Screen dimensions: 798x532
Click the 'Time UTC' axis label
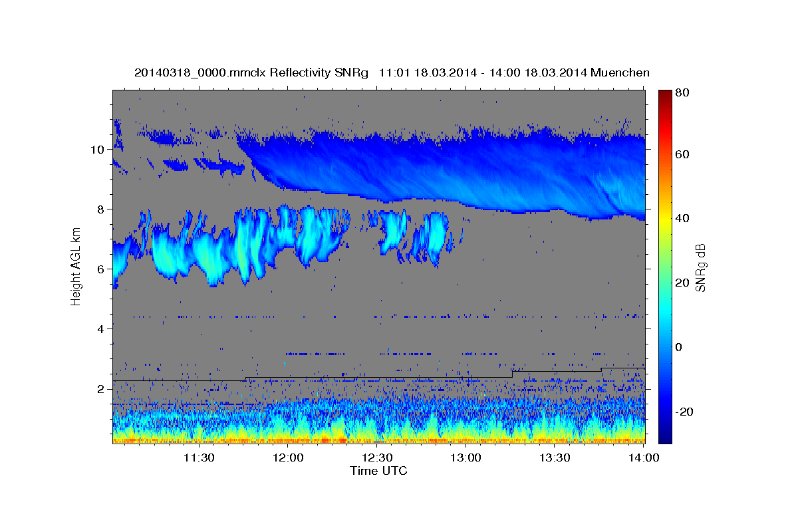click(x=378, y=471)
